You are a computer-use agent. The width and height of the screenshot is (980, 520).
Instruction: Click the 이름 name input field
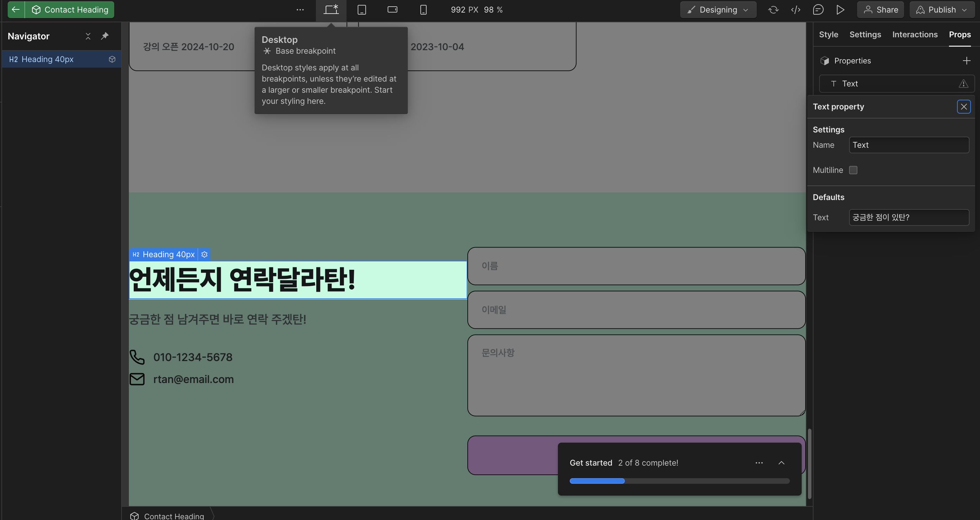coord(636,266)
